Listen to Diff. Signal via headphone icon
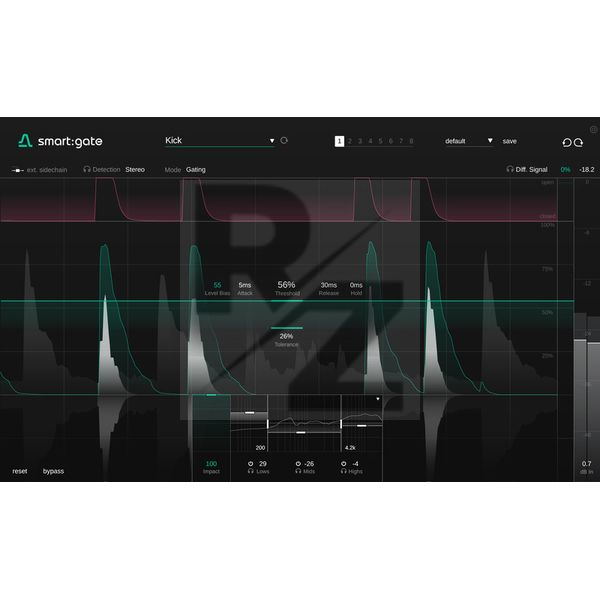Image resolution: width=600 pixels, height=600 pixels. 510,169
